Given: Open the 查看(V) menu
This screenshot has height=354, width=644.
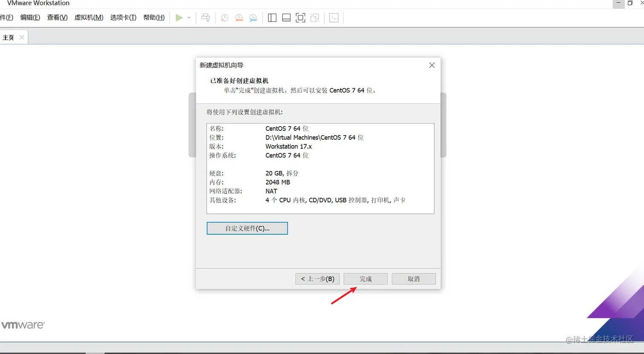Looking at the screenshot, I should [57, 17].
